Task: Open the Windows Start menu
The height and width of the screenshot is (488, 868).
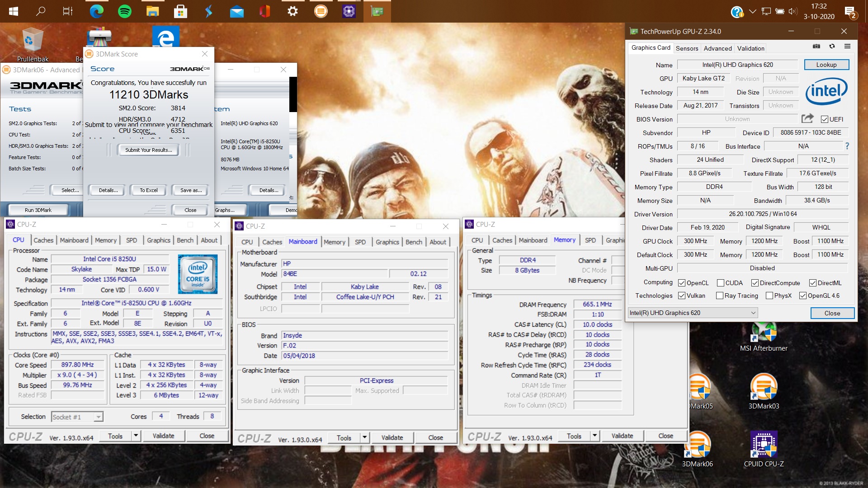Action: tap(13, 11)
